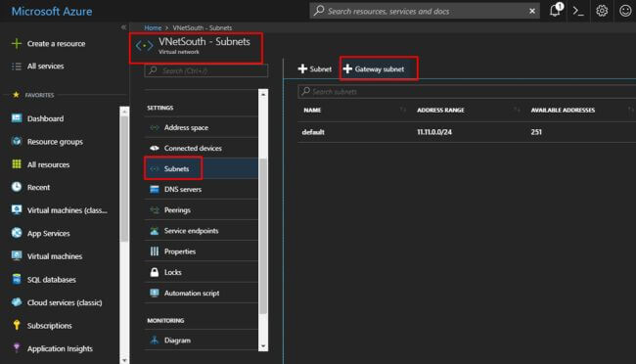Go to Dashboard
636x364 pixels.
45,118
